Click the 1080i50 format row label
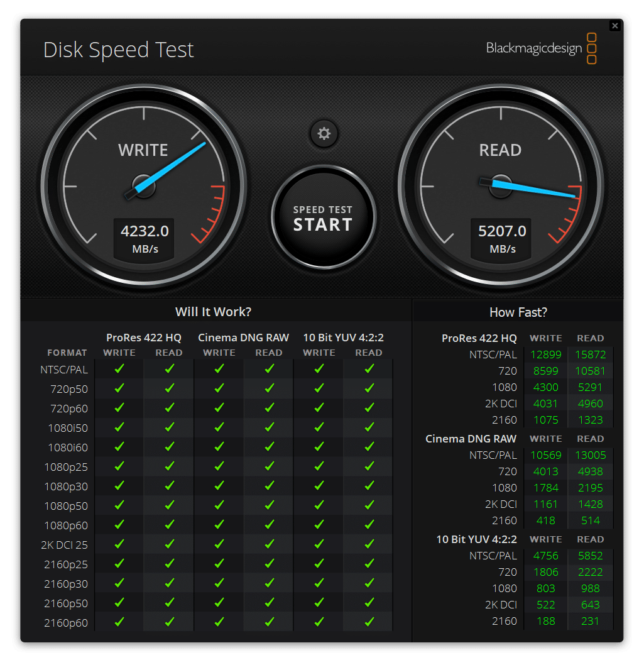Viewport: 644px width, 665px height. [x=68, y=428]
